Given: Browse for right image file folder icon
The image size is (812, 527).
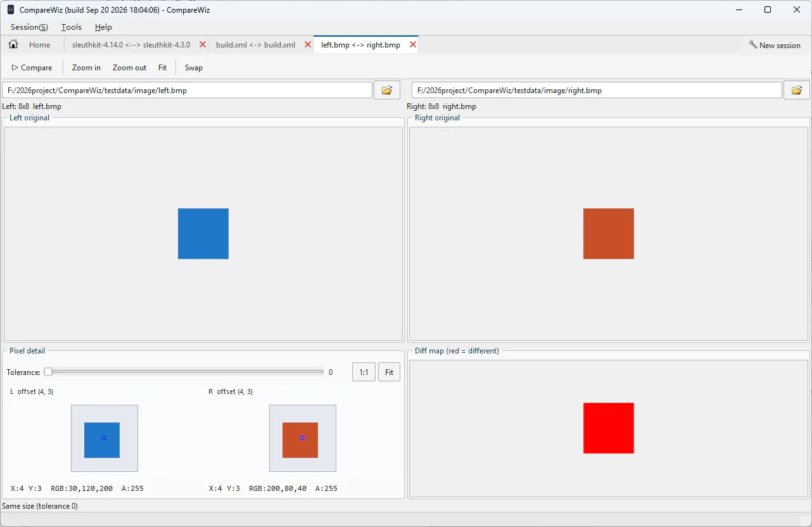Looking at the screenshot, I should pos(797,90).
